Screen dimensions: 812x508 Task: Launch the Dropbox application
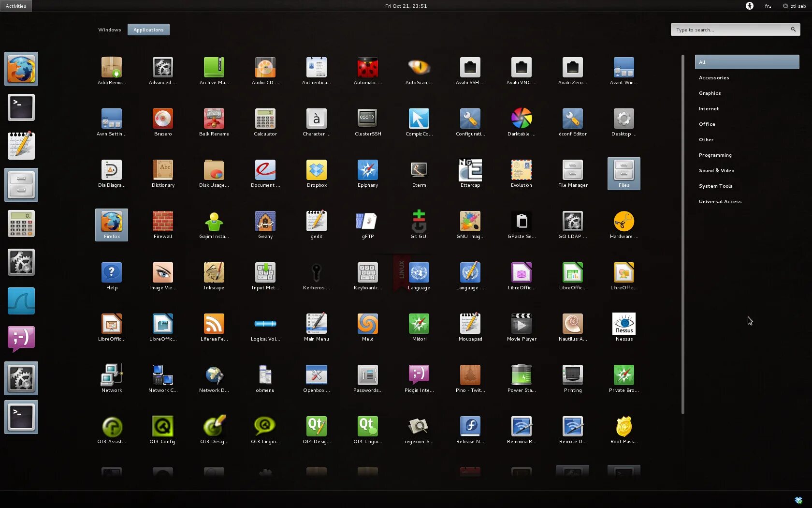(x=317, y=174)
